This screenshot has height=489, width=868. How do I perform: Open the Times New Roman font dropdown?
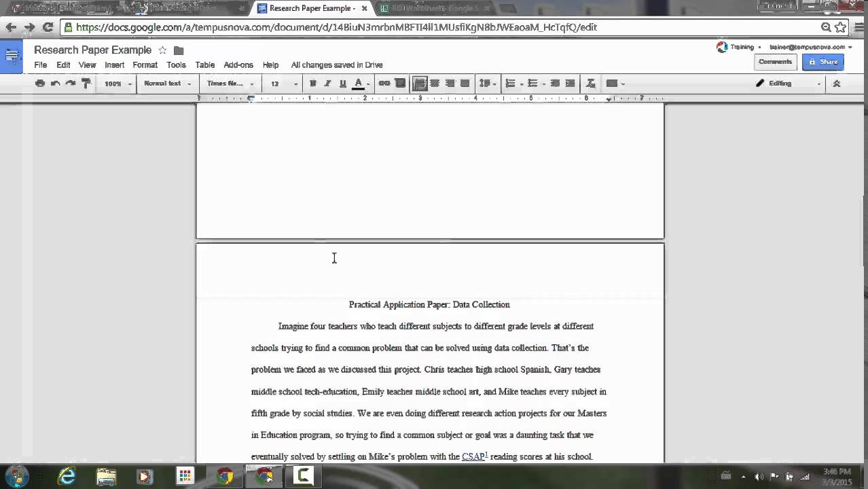point(230,84)
